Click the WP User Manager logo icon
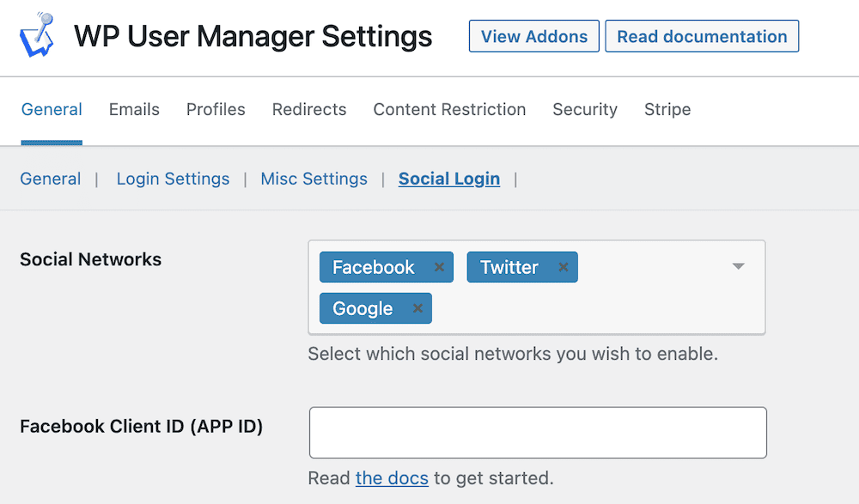 pos(37,35)
